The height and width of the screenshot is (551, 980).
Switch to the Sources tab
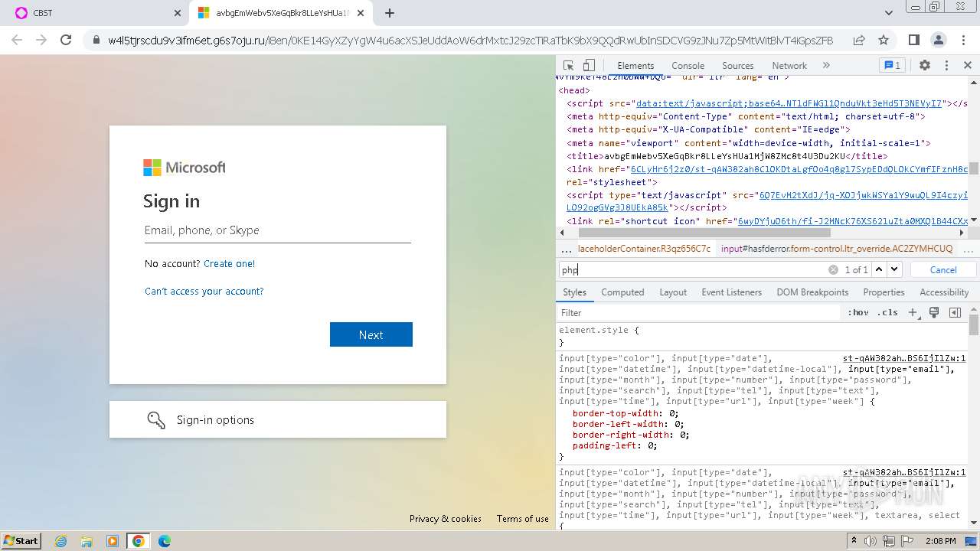(x=738, y=66)
